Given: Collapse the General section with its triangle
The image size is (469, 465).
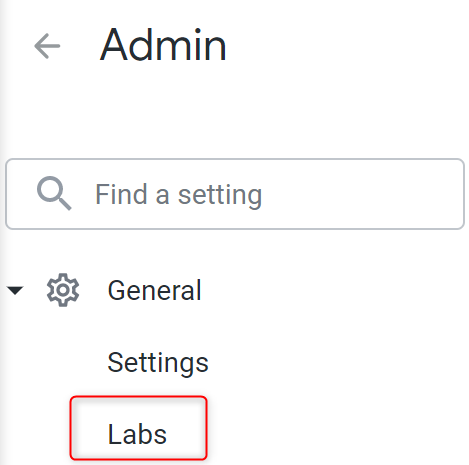Looking at the screenshot, I should [x=15, y=290].
